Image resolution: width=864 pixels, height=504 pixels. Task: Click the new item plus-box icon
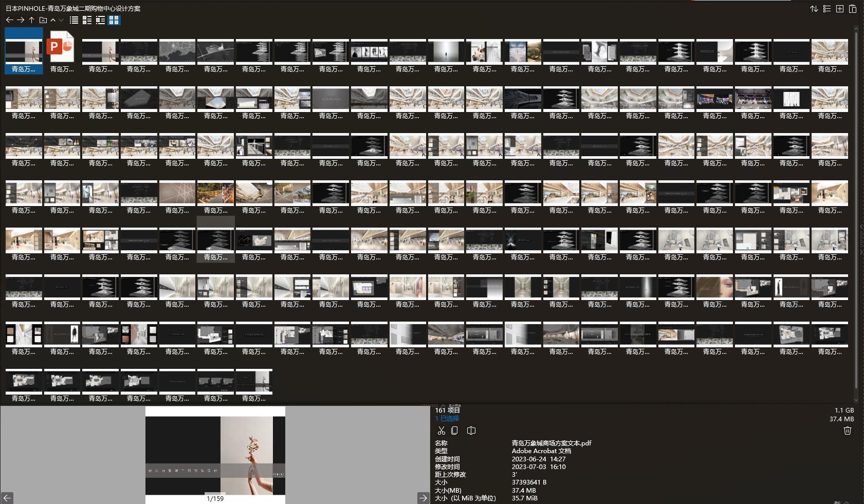click(839, 9)
